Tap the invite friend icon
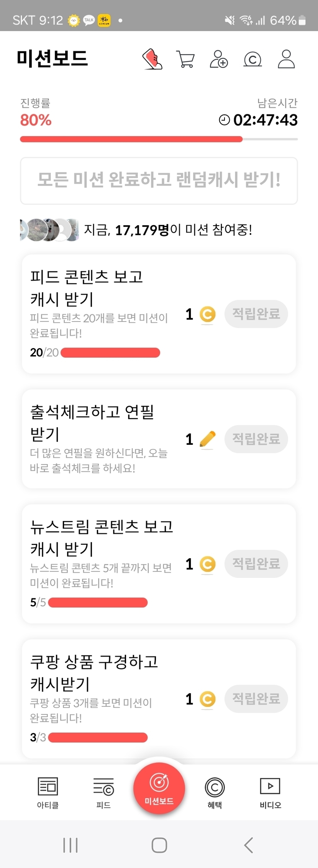Viewport: 318px width, 868px height. [x=219, y=59]
